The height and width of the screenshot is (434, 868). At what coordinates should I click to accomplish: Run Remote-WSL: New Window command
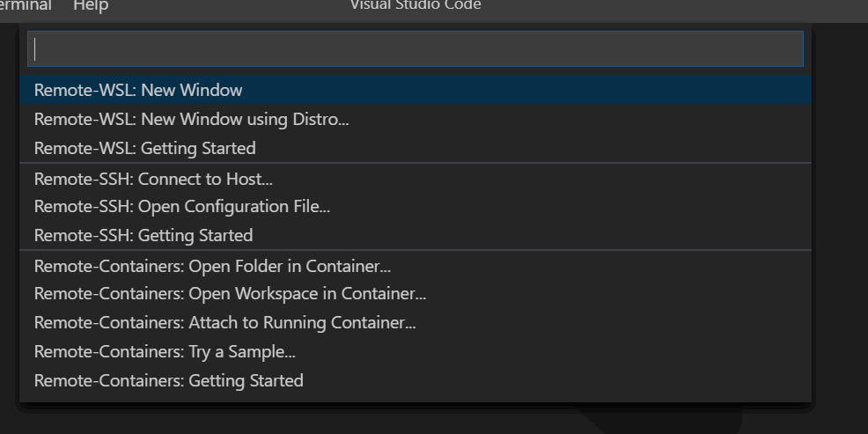pos(138,90)
